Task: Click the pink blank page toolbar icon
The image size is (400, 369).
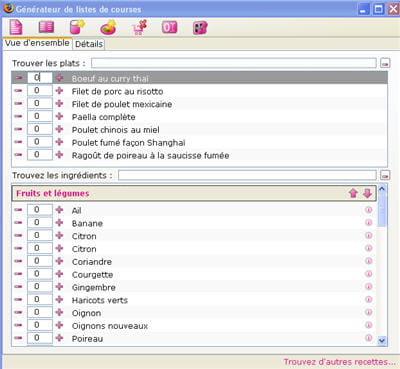Action: point(16,27)
